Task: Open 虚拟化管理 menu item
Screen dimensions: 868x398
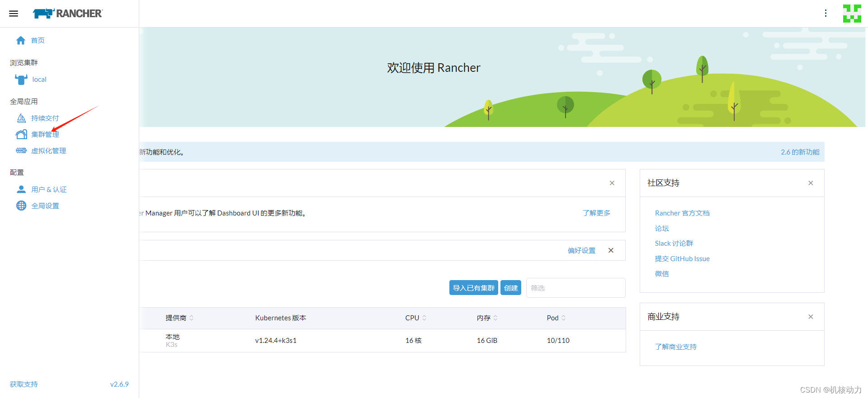Action: click(49, 151)
